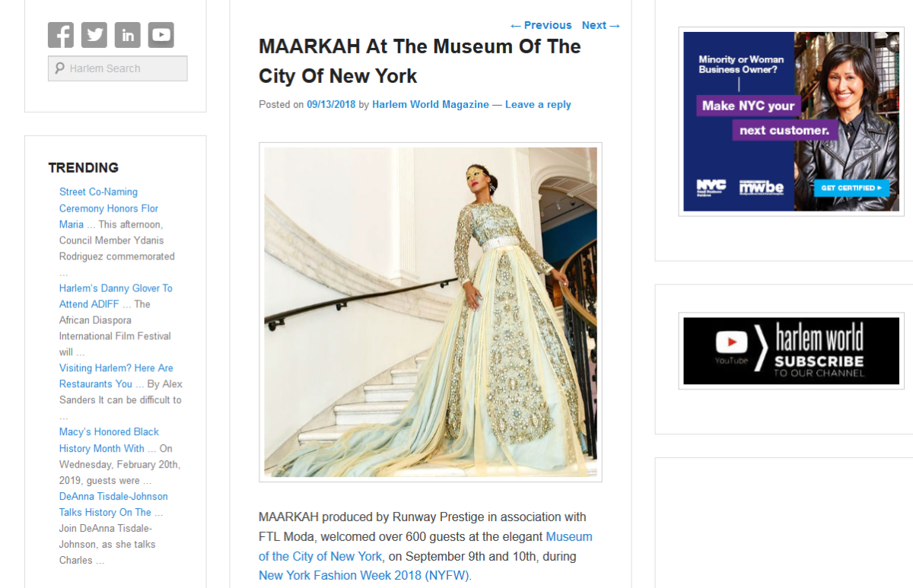Open the Facebook social icon
This screenshot has height=588, width=913.
[61, 35]
